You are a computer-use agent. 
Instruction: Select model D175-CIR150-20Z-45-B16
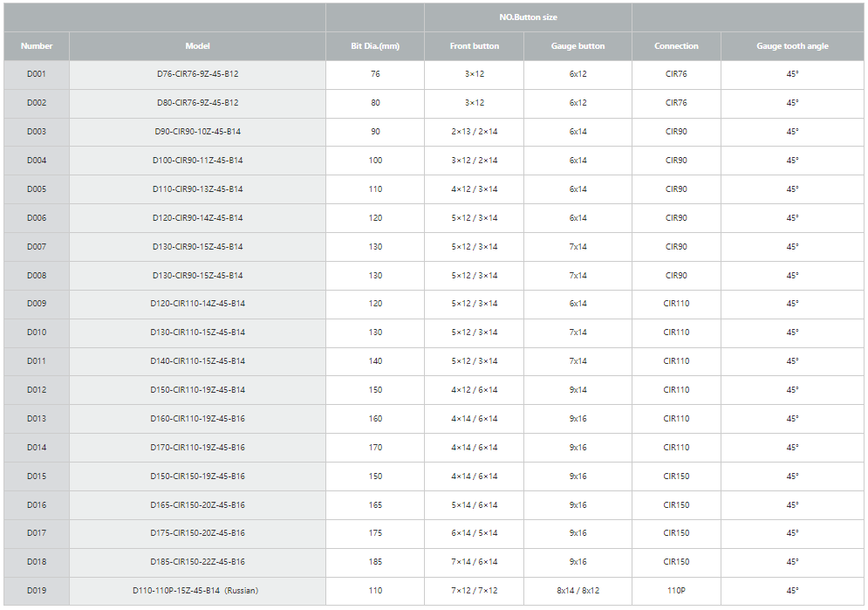point(198,533)
